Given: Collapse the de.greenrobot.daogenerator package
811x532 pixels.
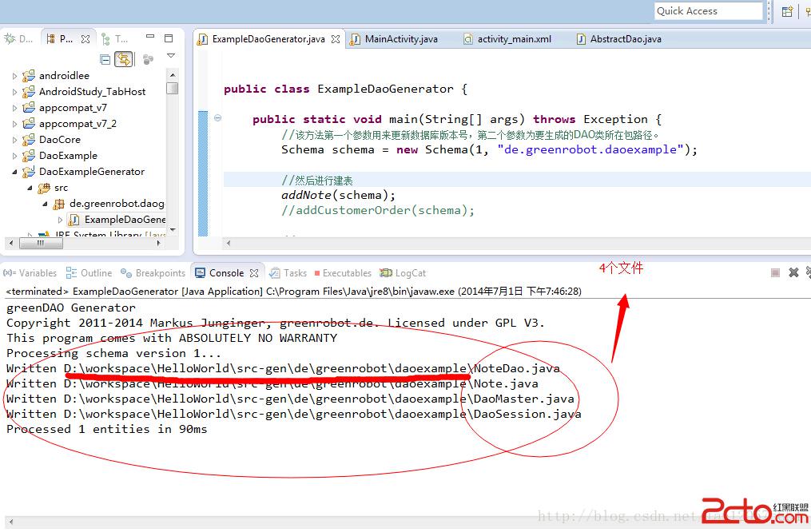Looking at the screenshot, I should coord(46,204).
